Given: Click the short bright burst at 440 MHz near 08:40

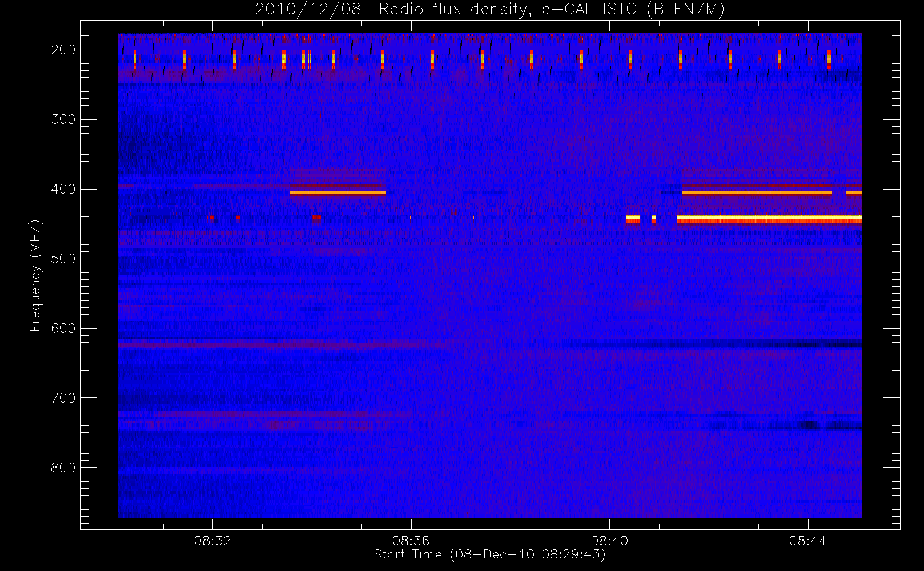Looking at the screenshot, I should tap(633, 218).
